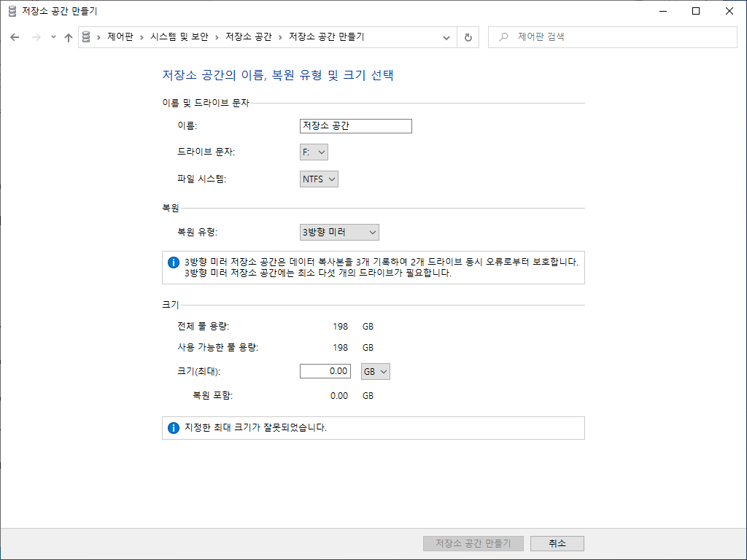The image size is (747, 560).
Task: Click the 복원 포함 label
Action: (212, 396)
